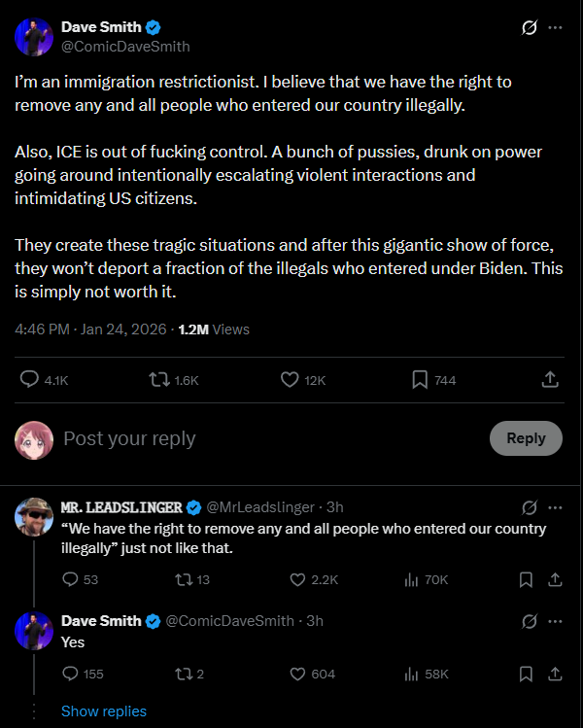The width and height of the screenshot is (583, 728).
Task: Share the main post via share icon
Action: click(x=550, y=379)
